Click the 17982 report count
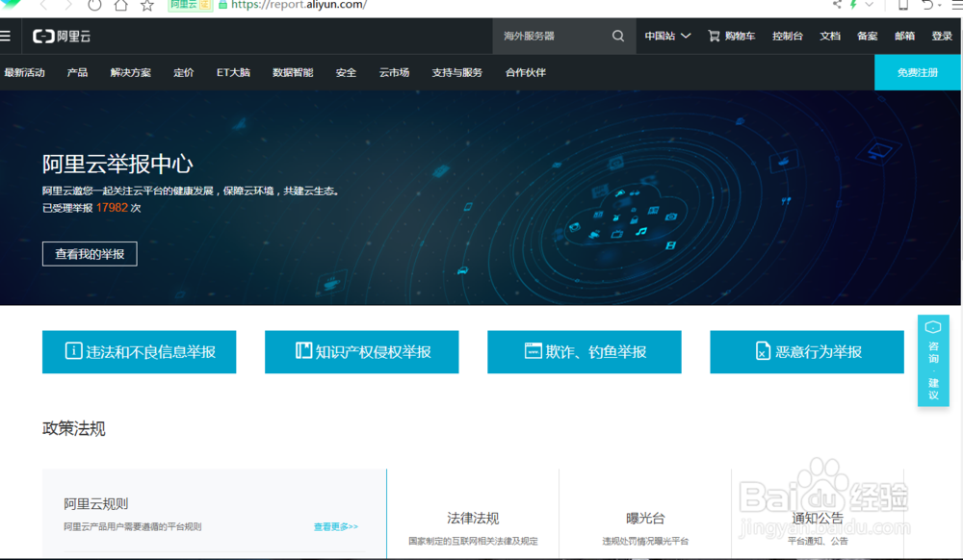The height and width of the screenshot is (560, 963). [112, 208]
